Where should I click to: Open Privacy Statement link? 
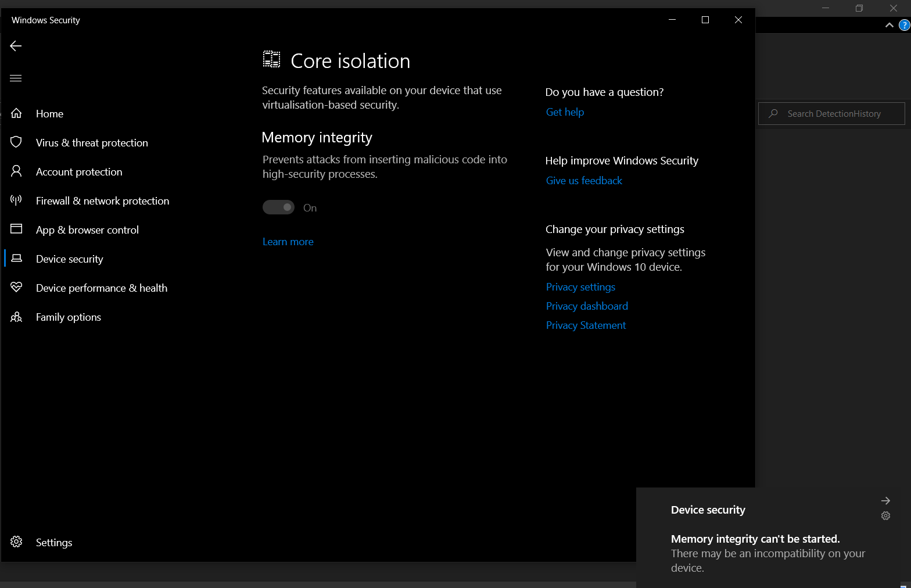coord(586,325)
